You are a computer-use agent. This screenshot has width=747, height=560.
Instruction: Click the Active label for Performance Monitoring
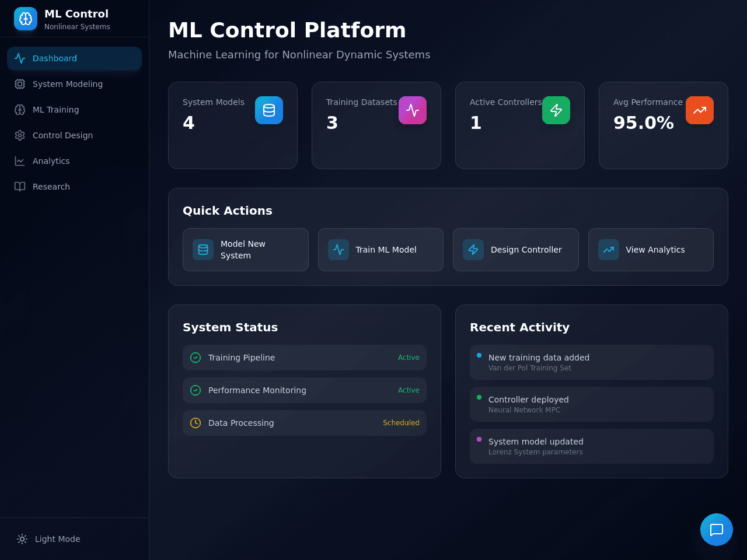point(409,390)
